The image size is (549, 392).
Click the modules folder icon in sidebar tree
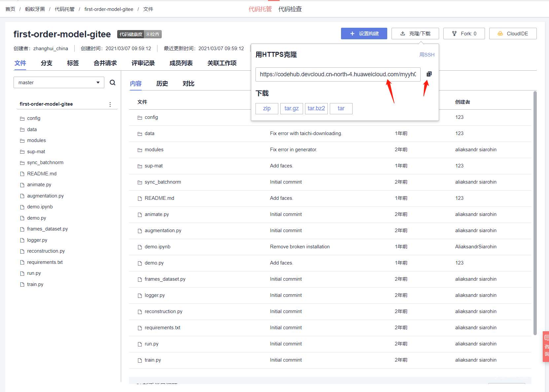(22, 141)
